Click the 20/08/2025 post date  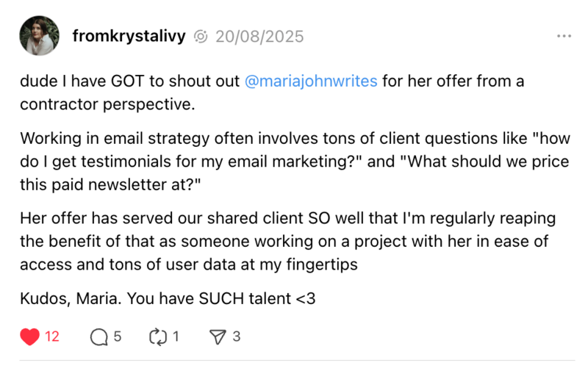259,37
